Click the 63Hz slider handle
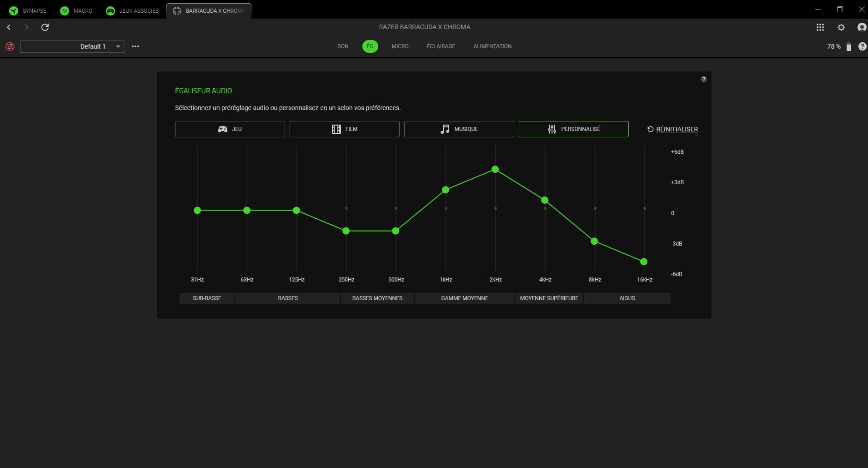 247,210
